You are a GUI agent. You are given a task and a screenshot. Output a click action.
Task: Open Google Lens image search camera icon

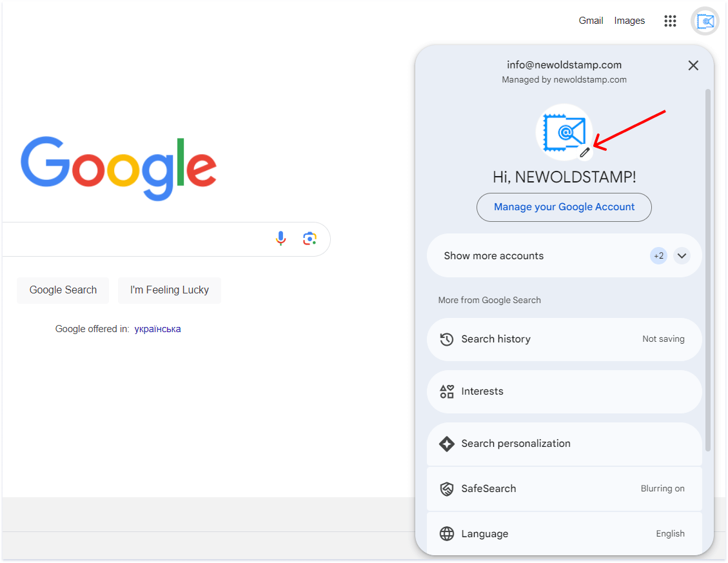(310, 239)
